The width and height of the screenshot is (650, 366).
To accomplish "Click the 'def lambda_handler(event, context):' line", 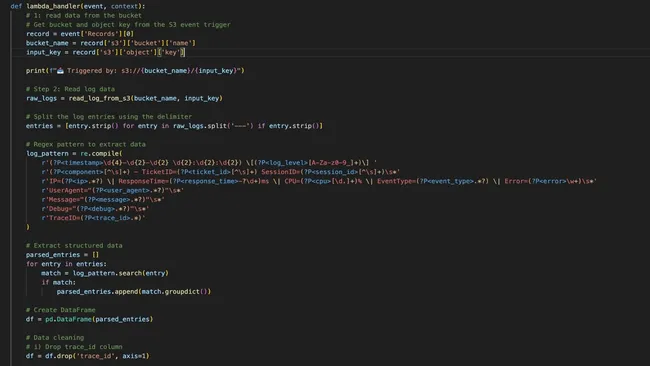I will coord(78,6).
